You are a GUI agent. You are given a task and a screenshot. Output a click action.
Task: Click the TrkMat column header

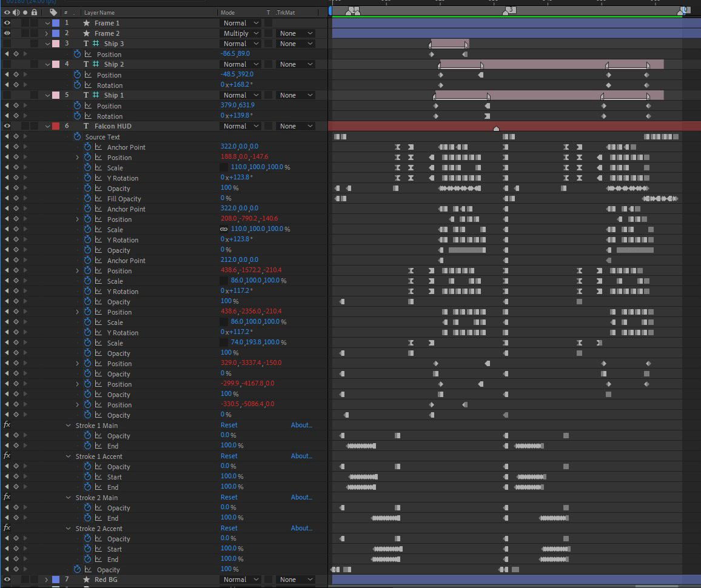point(285,13)
